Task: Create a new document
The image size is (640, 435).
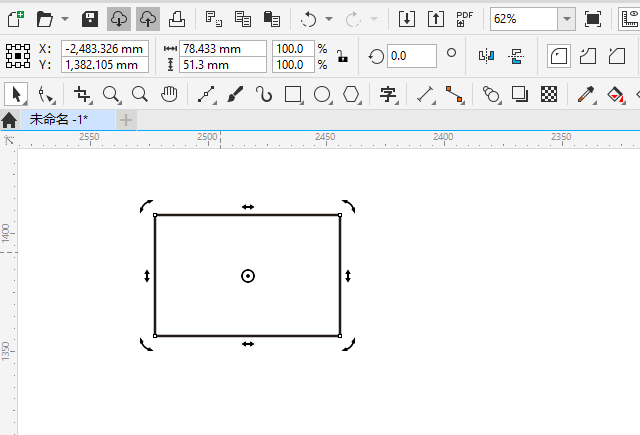Action: (x=16, y=19)
